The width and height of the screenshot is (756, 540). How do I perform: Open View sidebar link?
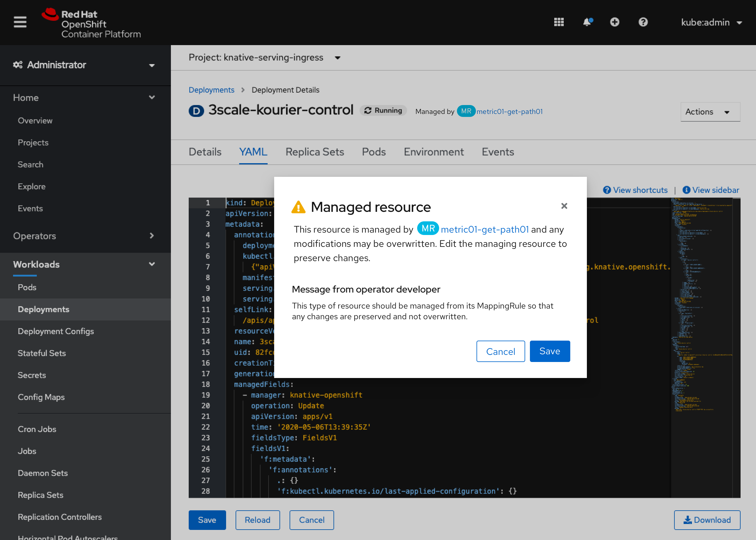click(x=711, y=190)
